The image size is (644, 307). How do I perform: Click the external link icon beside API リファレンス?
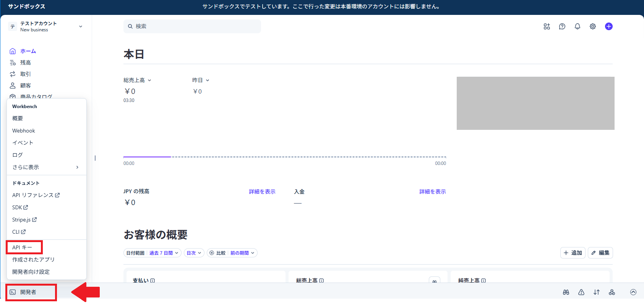[x=57, y=195]
